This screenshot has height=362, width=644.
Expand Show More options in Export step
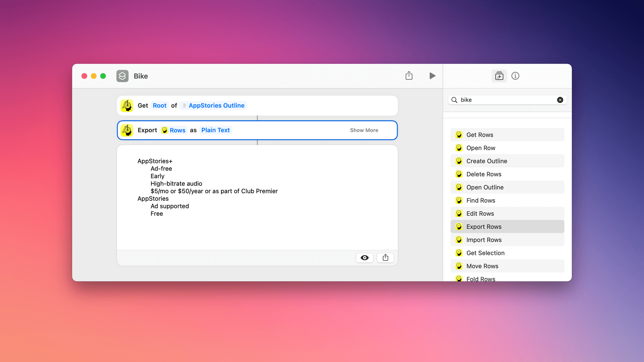click(364, 130)
